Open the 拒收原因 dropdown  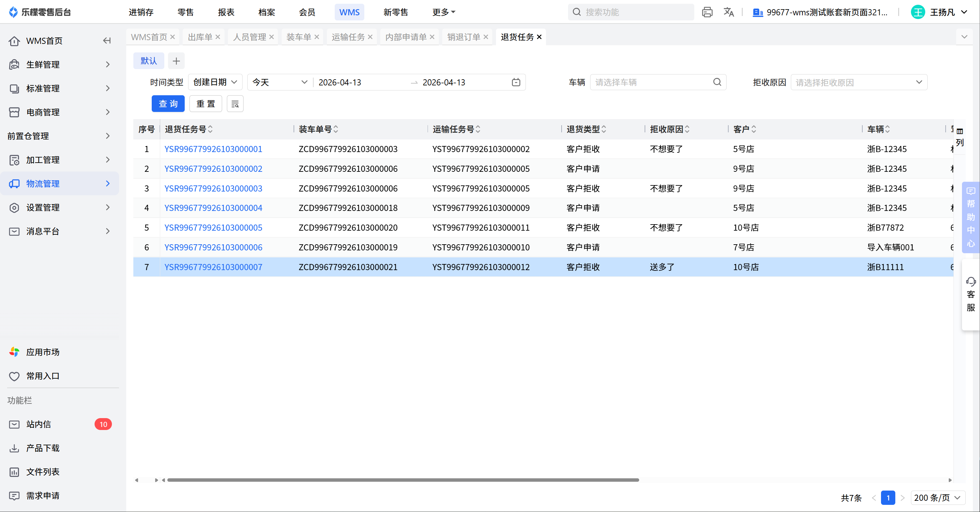tap(859, 82)
